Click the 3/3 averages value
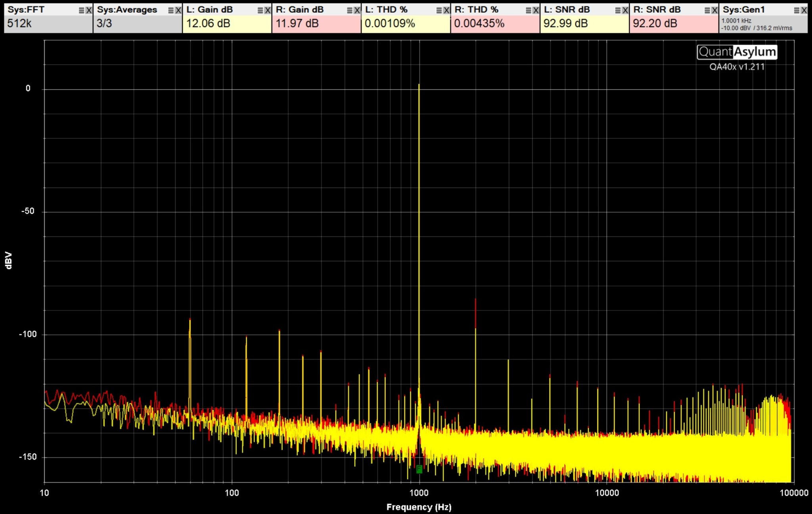812x514 pixels. [104, 23]
